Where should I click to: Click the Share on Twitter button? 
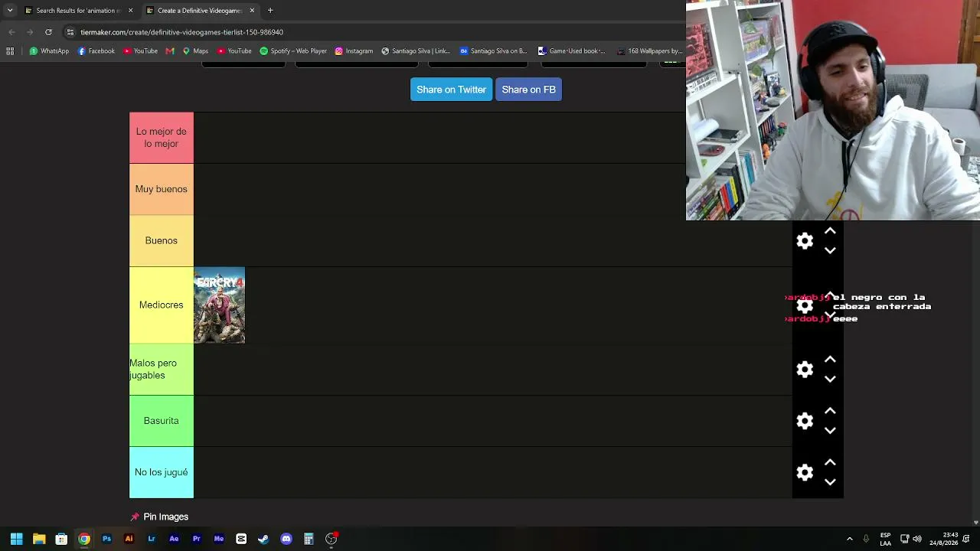(451, 90)
